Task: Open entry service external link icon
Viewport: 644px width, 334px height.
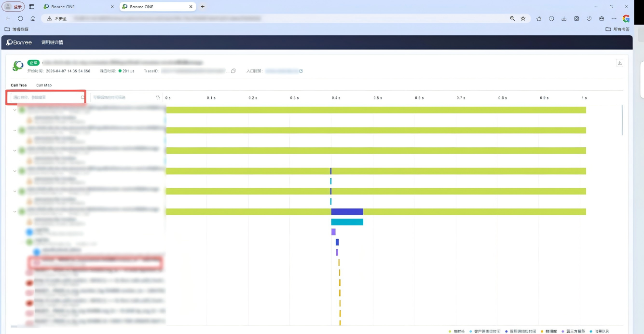Action: (x=301, y=71)
